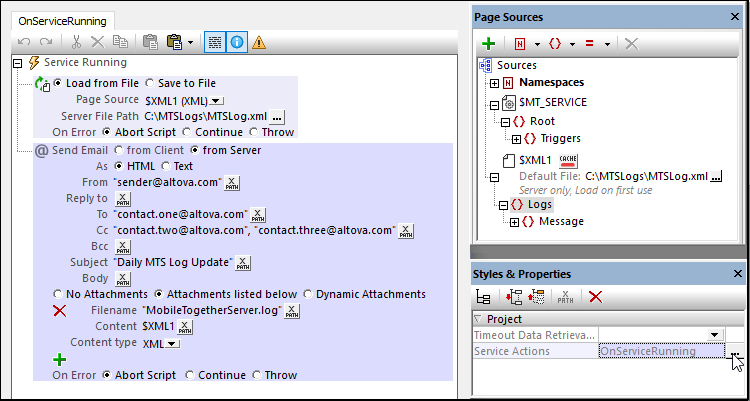The image size is (750, 401).
Task: Click the Cut scissors icon
Action: point(76,42)
